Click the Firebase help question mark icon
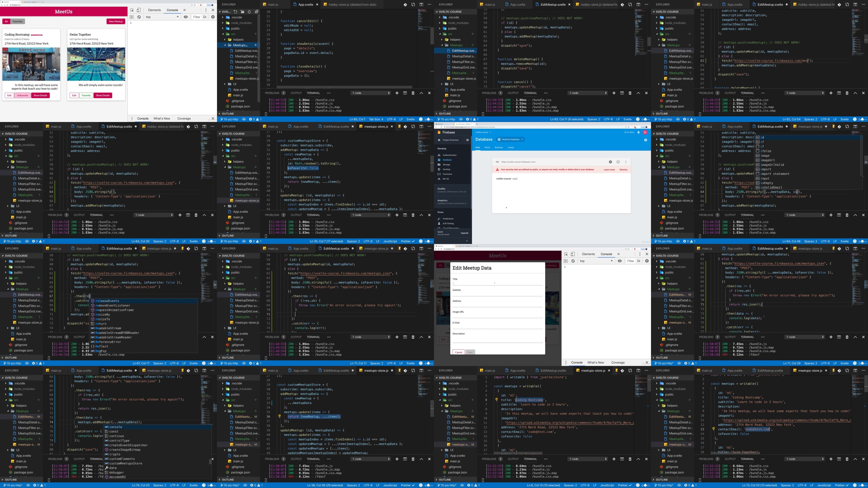Viewport: 868px width, 488px height. 646,140
